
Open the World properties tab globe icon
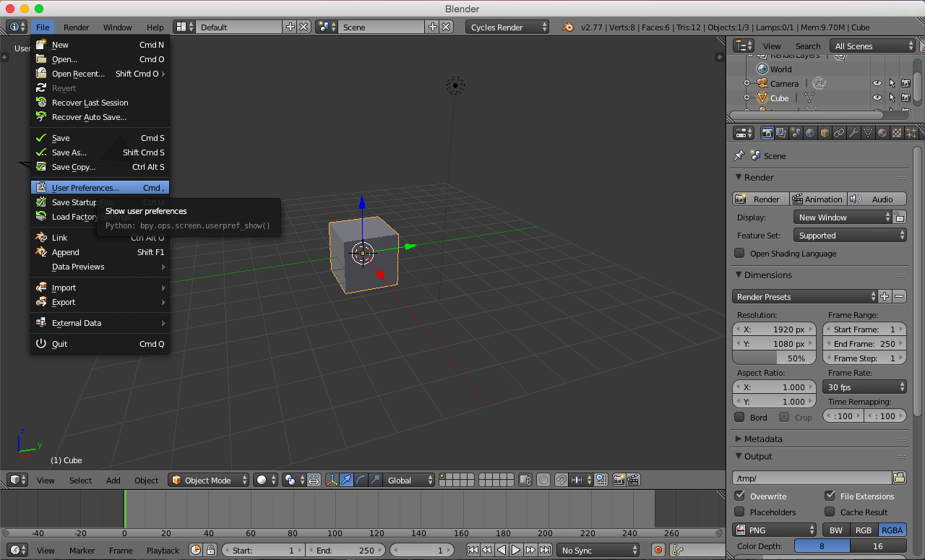(x=810, y=133)
